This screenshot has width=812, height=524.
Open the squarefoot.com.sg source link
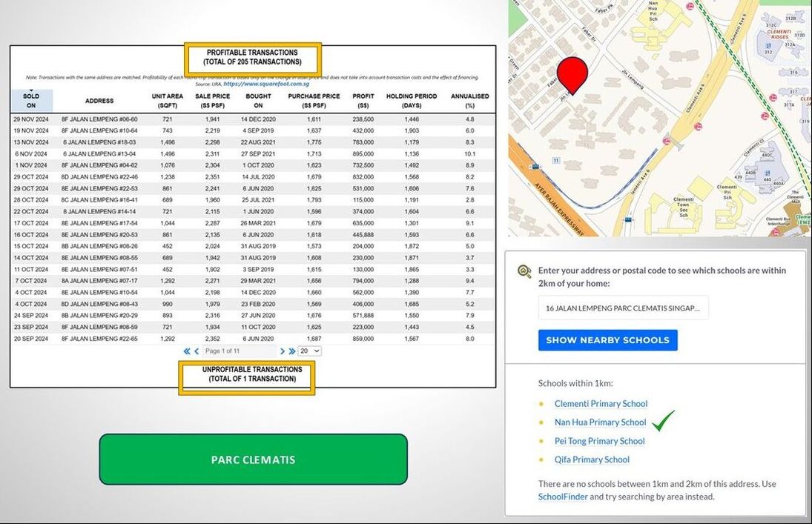pyautogui.click(x=266, y=84)
